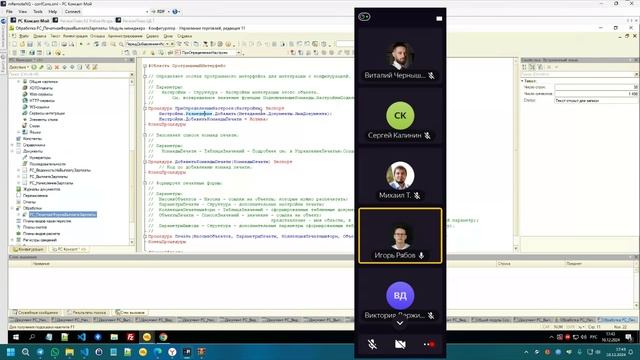Collapse code region ПрограммныйИнтерфейс fold marker
The height and width of the screenshot is (360, 640).
145,65
